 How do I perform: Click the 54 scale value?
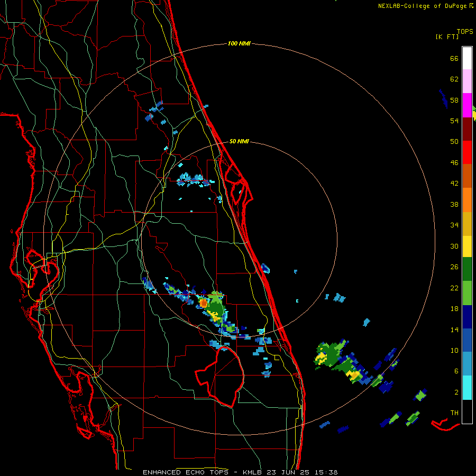[454, 121]
